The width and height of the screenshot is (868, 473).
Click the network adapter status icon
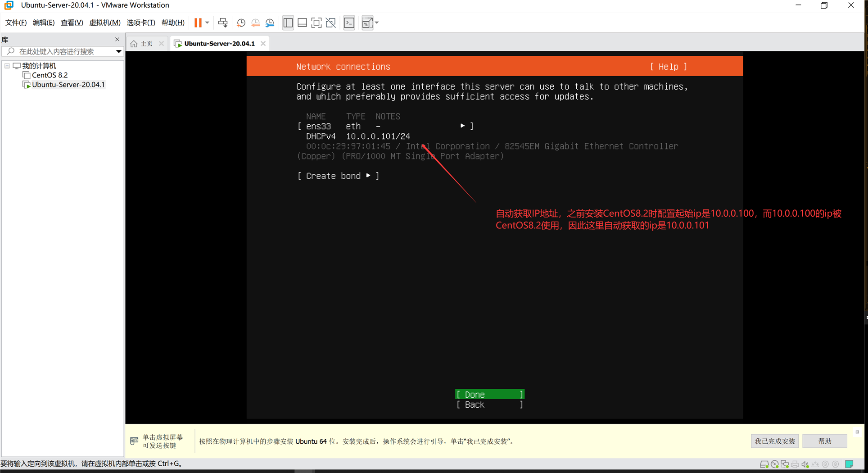[785, 464]
